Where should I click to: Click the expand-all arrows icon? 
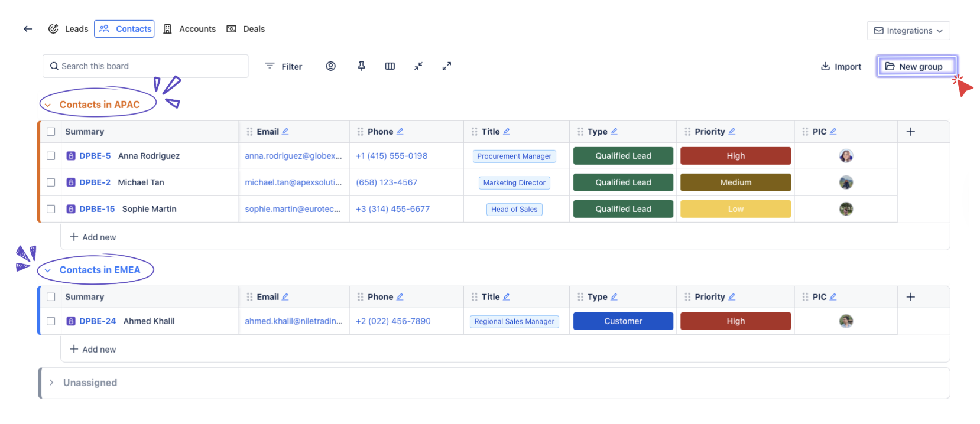(447, 66)
